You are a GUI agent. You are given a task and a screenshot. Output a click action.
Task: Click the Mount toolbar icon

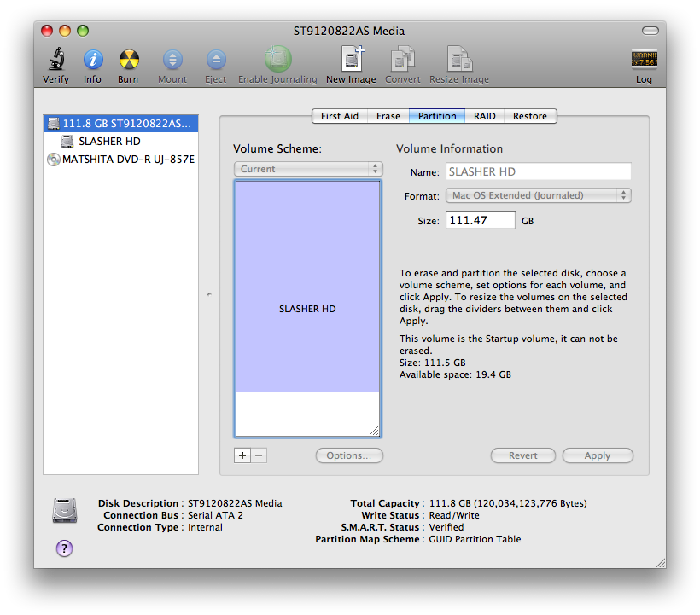pos(172,60)
